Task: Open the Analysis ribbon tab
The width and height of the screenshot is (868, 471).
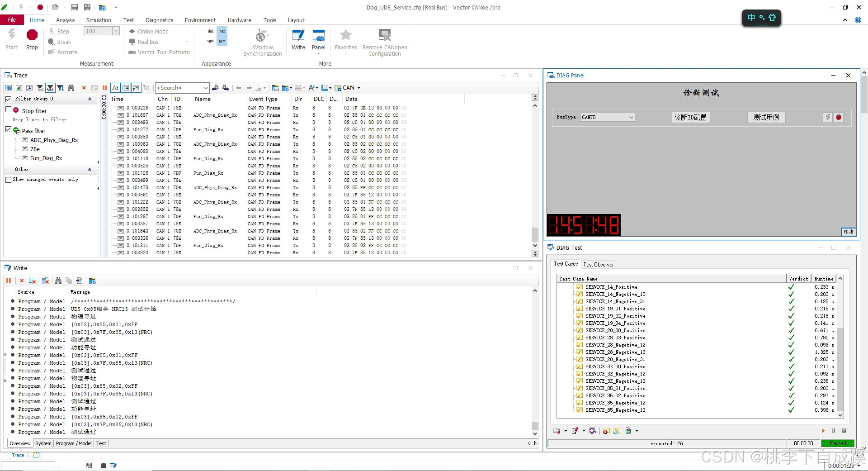Action: coord(65,20)
